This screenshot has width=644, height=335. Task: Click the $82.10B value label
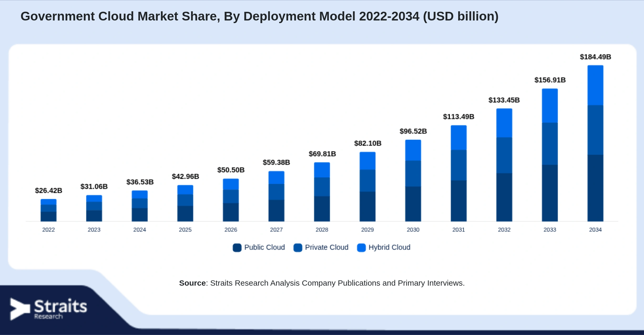tap(368, 143)
